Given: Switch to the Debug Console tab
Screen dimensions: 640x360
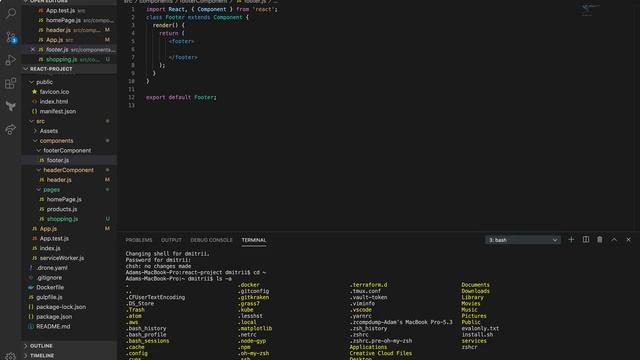Looking at the screenshot, I should tap(211, 240).
